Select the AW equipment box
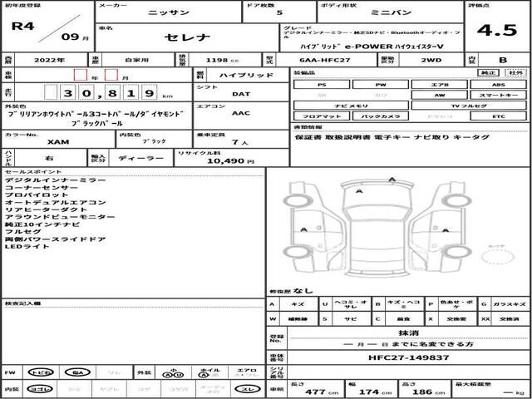This screenshot has height=399, width=532. click(440, 96)
